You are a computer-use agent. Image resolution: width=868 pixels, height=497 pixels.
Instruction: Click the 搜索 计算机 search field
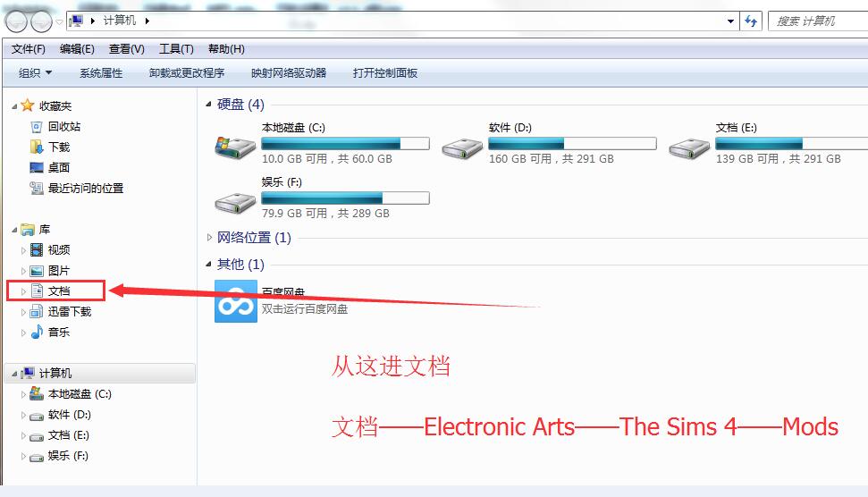[x=818, y=21]
